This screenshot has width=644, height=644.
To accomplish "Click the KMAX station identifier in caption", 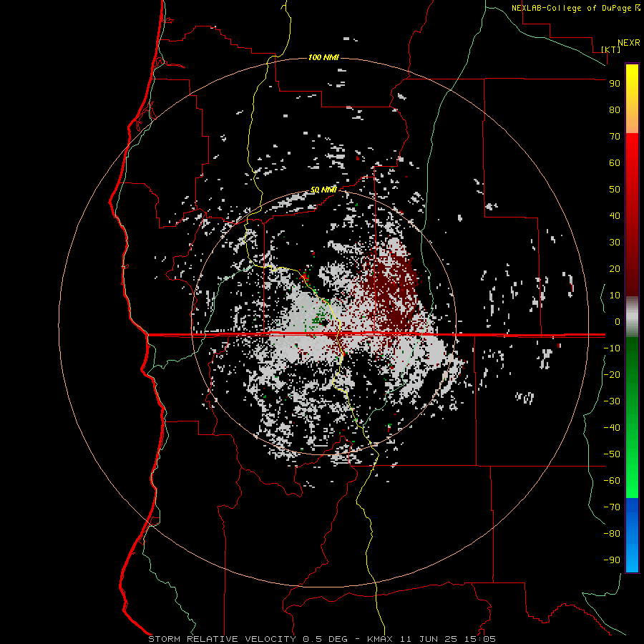I will 379,639.
